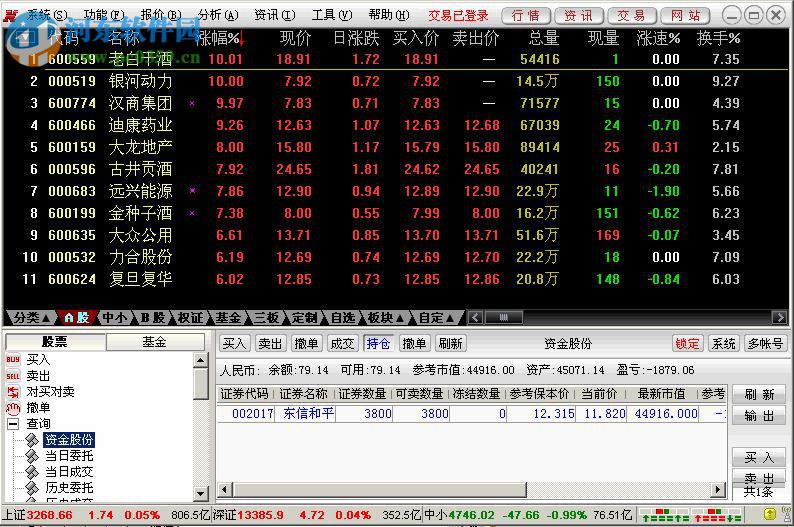The width and height of the screenshot is (794, 527).
Task: Click the 锁定 lock button
Action: click(687, 344)
